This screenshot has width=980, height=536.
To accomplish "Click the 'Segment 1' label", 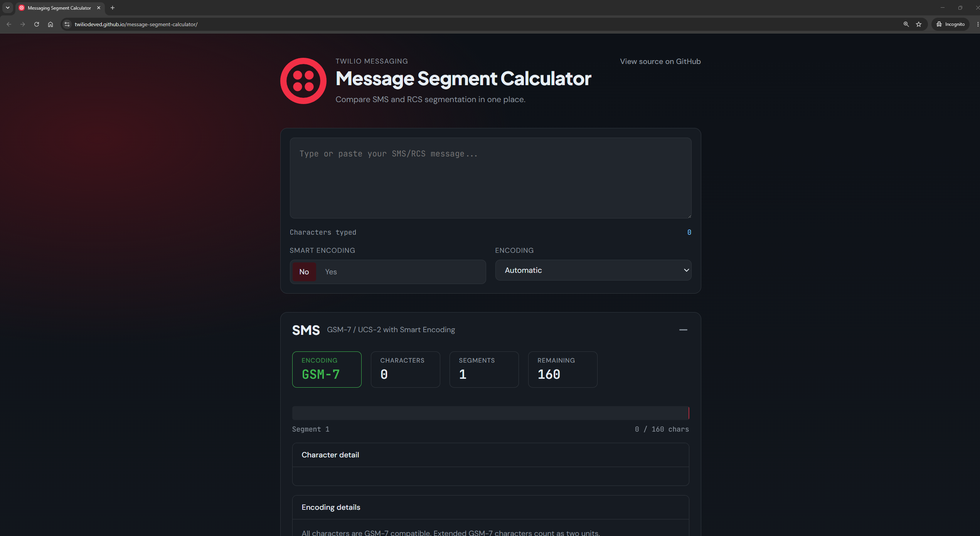I will pyautogui.click(x=311, y=429).
